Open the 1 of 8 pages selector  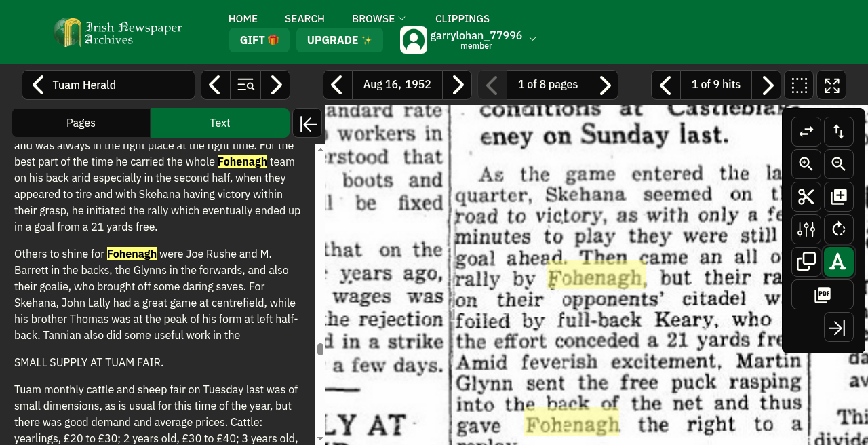pos(548,85)
